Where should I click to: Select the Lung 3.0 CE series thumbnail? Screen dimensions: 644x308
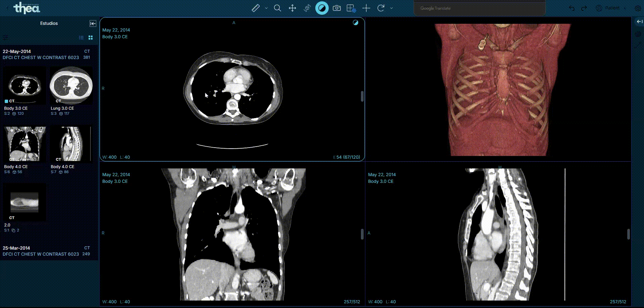point(71,86)
